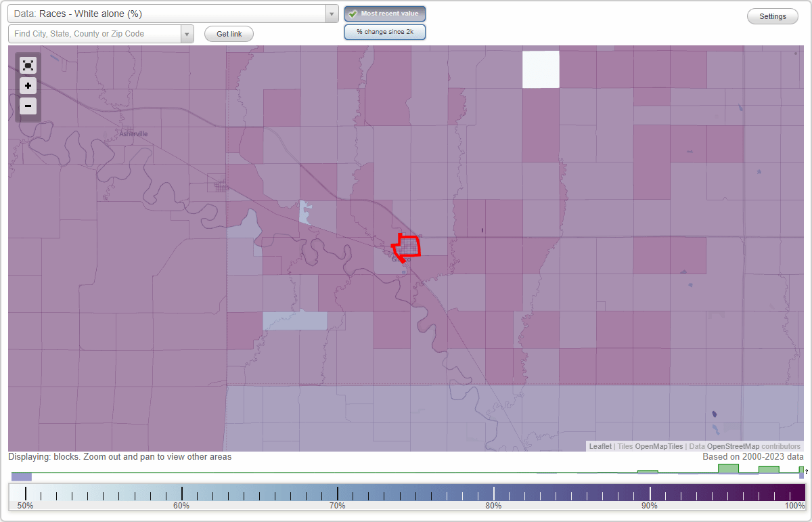This screenshot has height=522, width=812.
Task: Enable the % change since 2k view
Action: tap(384, 31)
